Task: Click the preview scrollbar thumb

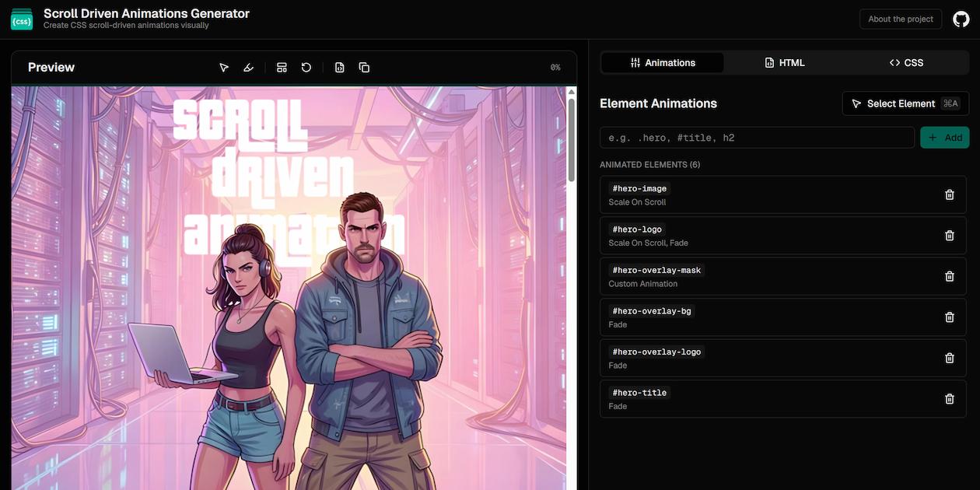Action: pos(572,140)
